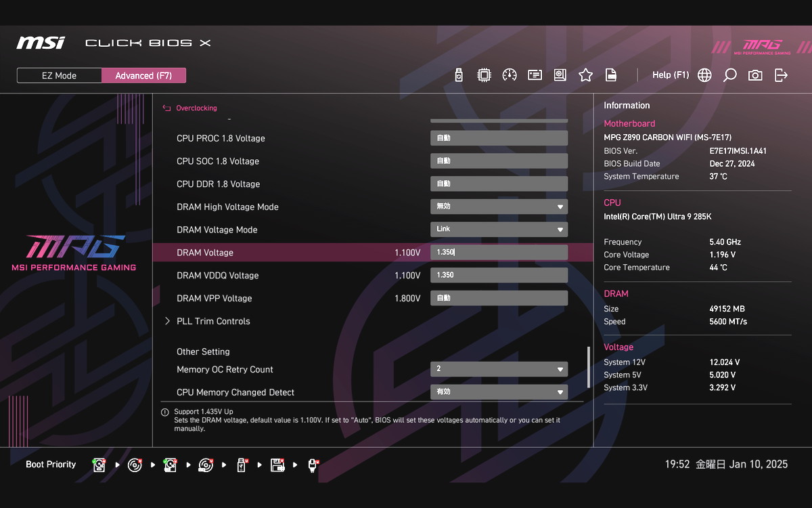Open Help (F1)

(671, 75)
